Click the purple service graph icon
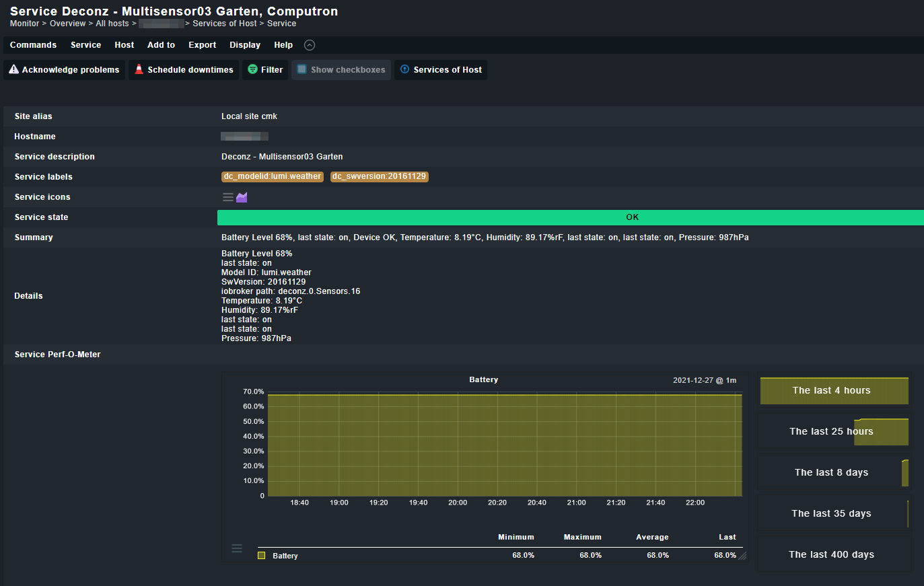This screenshot has height=586, width=924. click(242, 197)
